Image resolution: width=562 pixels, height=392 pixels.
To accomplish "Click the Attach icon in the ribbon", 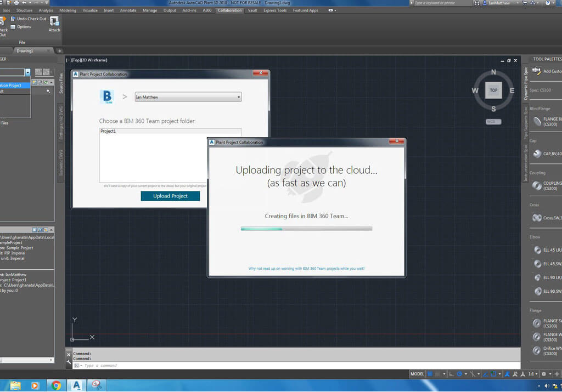I will click(x=54, y=21).
